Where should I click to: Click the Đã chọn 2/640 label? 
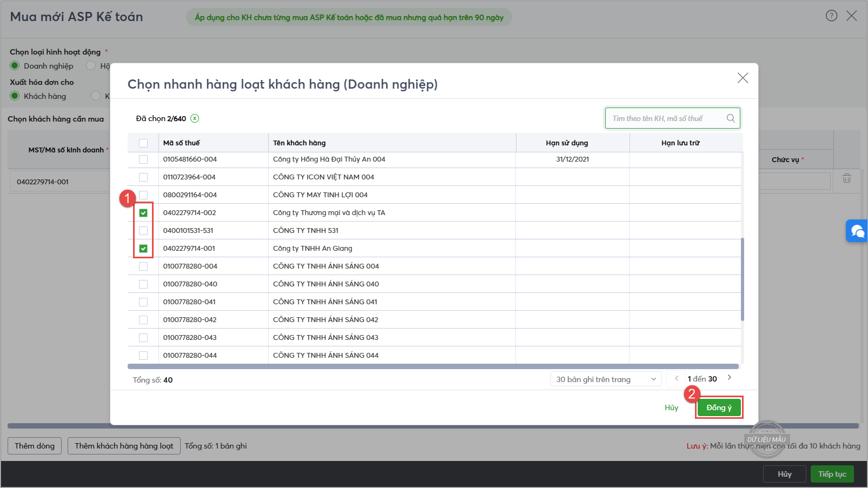[x=161, y=118]
